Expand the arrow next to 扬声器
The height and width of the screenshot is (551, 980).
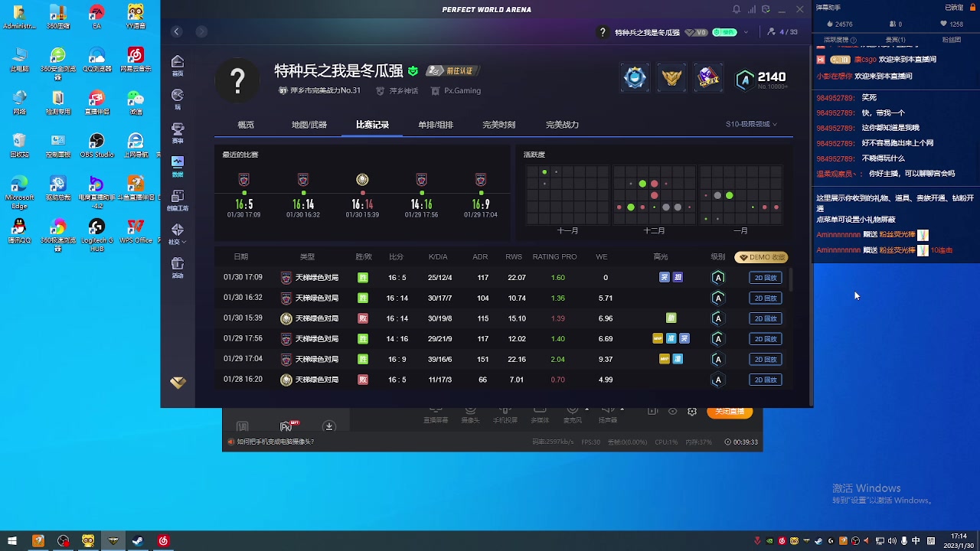[622, 409]
